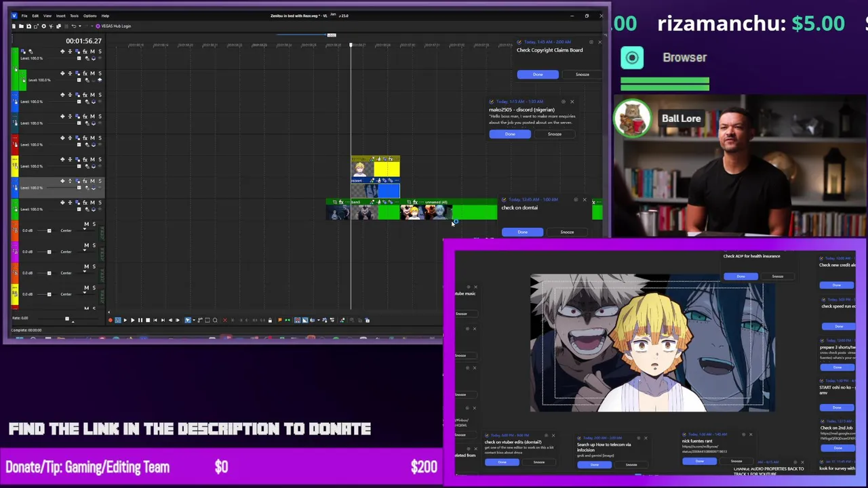Open the Insert menu
This screenshot has height=488, width=868.
[61, 16]
